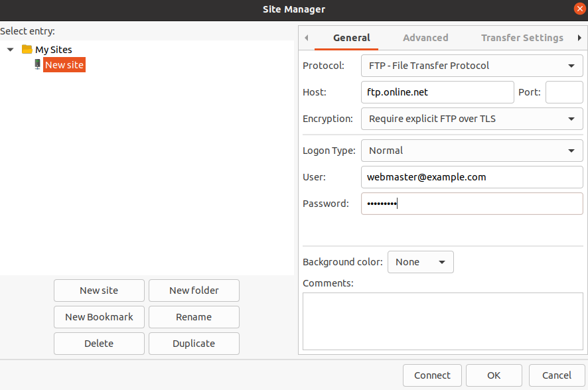Click the red close icon on title bar
Image resolution: width=588 pixels, height=390 pixels.
pyautogui.click(x=579, y=9)
